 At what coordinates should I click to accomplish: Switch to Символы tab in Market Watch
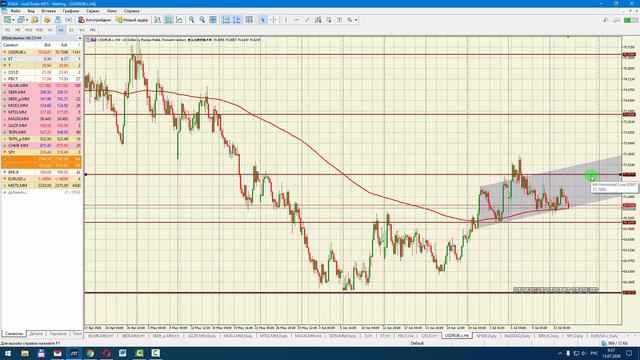[x=13, y=334]
